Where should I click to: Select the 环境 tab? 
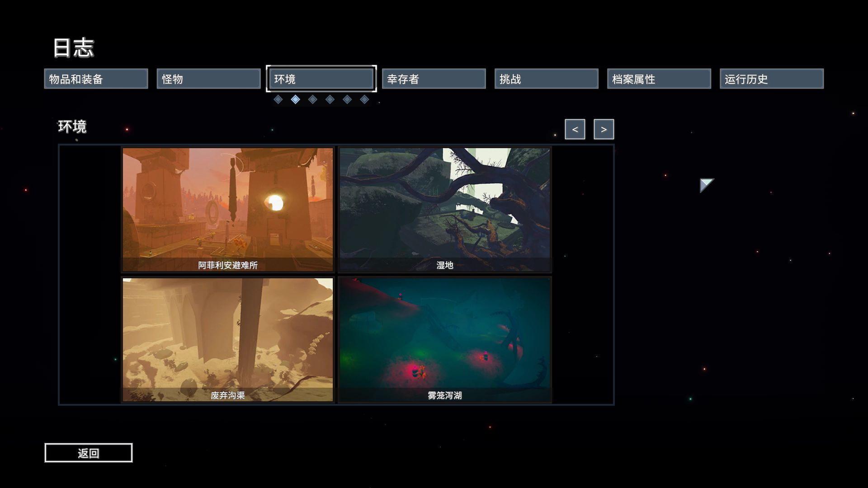pos(321,79)
